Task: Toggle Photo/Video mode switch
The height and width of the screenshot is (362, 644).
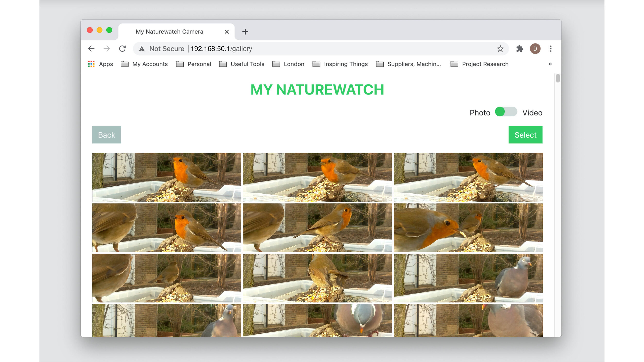Action: [506, 112]
